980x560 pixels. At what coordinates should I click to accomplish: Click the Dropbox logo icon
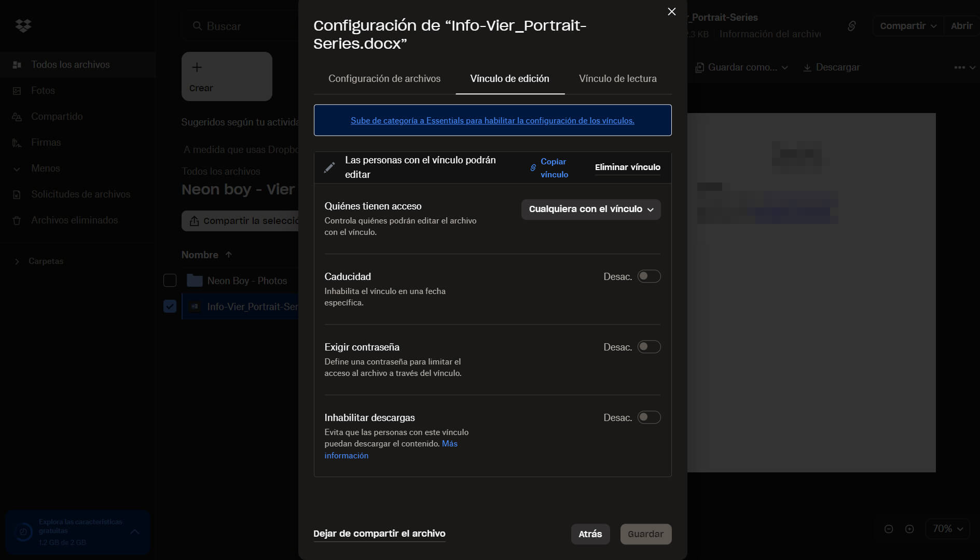(23, 25)
